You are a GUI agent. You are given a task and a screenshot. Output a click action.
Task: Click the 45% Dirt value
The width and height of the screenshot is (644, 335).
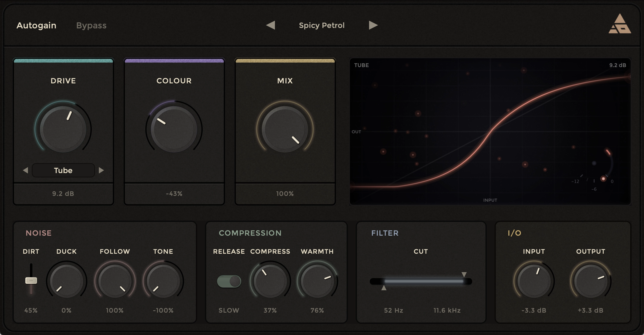(31, 310)
